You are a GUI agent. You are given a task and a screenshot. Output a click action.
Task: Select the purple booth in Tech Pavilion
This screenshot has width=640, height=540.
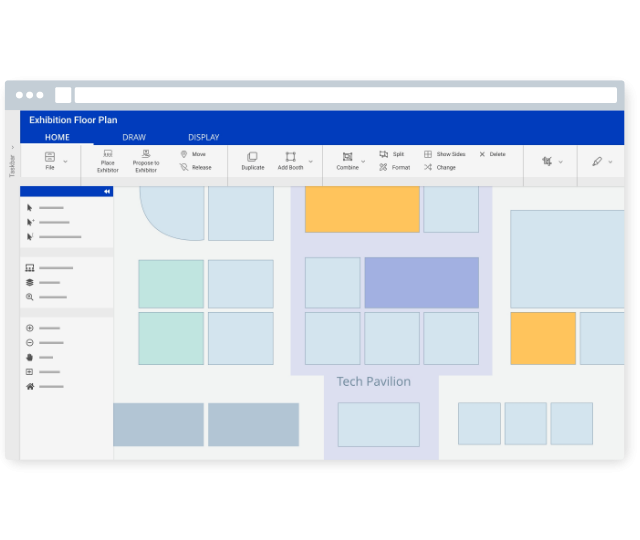pyautogui.click(x=421, y=283)
